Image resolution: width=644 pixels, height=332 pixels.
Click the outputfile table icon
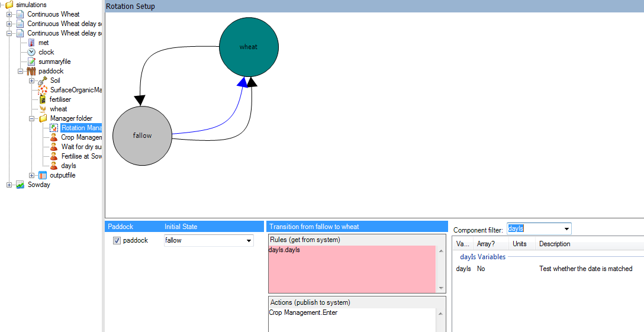click(43, 175)
